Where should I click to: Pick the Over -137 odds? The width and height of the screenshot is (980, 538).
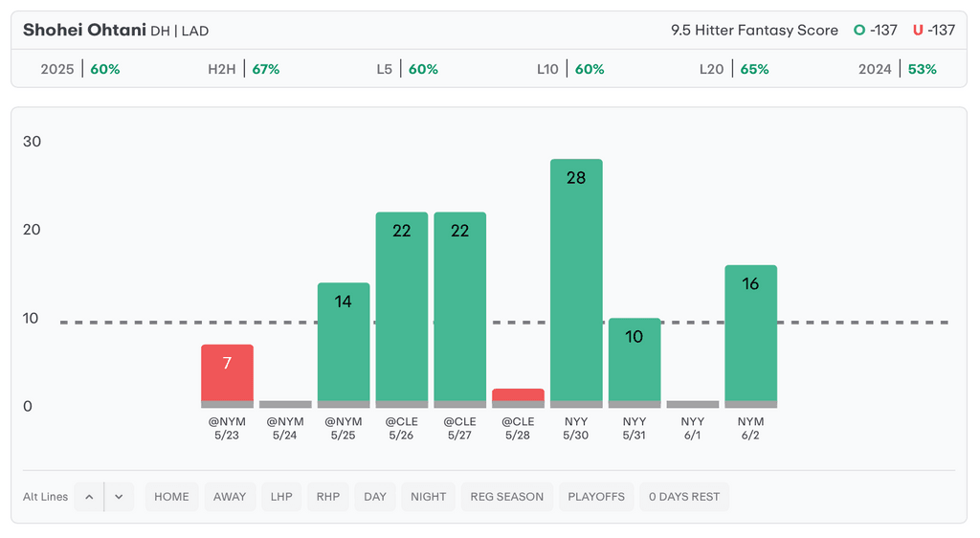pos(875,31)
